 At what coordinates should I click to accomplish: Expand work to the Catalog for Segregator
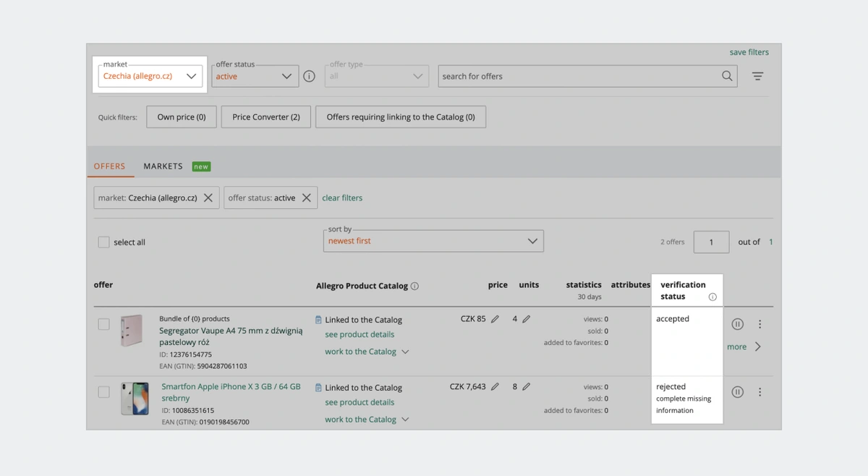tap(367, 352)
